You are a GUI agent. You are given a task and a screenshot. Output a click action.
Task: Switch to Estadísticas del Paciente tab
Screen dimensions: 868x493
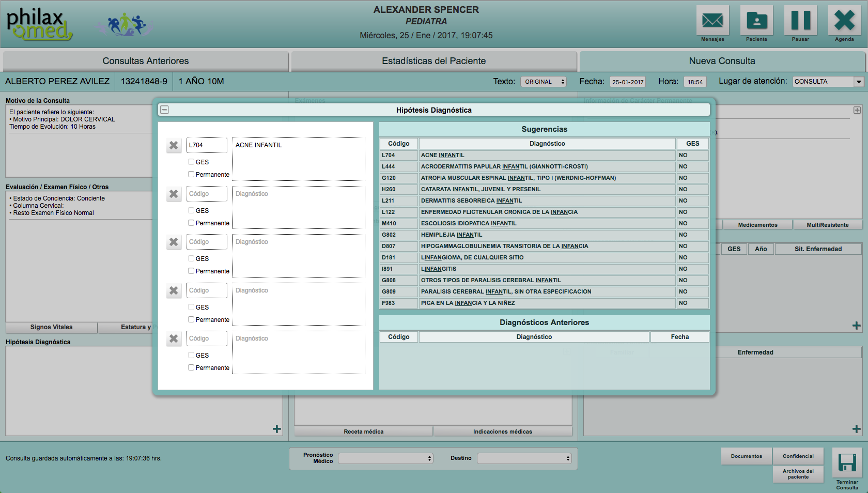coord(434,61)
